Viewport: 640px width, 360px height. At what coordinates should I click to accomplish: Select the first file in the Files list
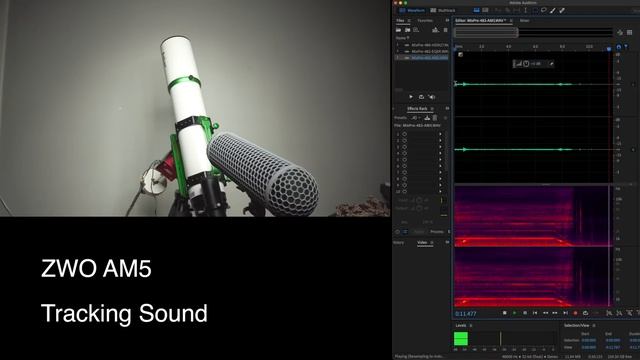point(422,45)
